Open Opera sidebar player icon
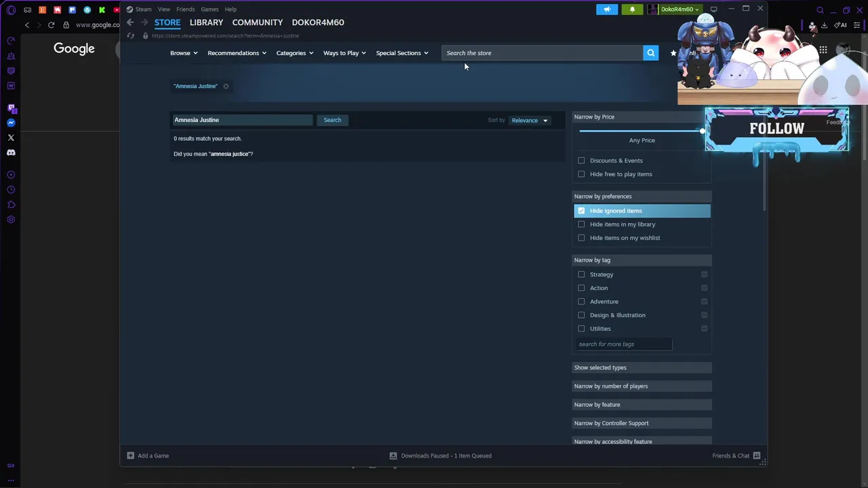This screenshot has height=488, width=868. 11,175
